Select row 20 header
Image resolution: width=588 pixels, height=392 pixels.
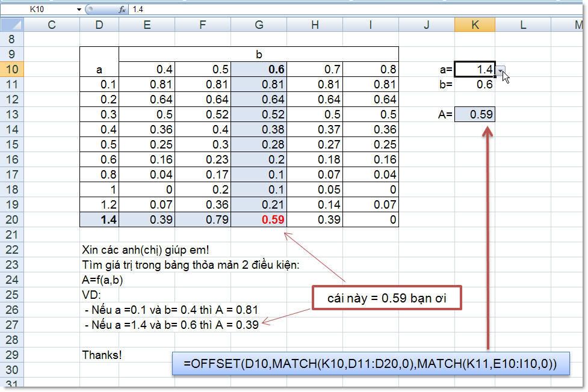click(x=12, y=219)
